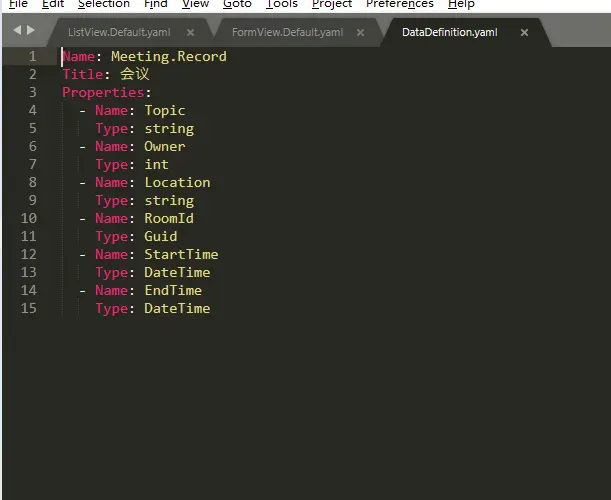The image size is (611, 500).
Task: Click the 'EndTime' value on line 14
Action: tap(173, 290)
